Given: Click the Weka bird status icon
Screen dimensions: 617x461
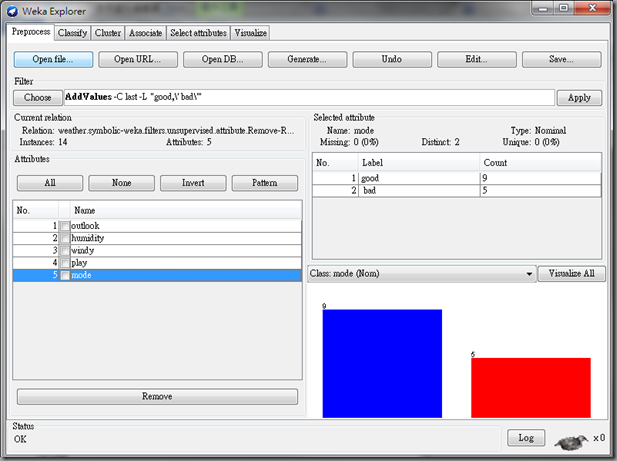Looking at the screenshot, I should 571,442.
